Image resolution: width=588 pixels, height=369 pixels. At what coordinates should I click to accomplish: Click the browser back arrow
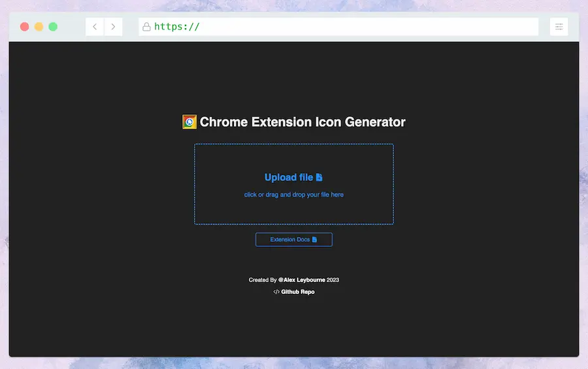(95, 27)
